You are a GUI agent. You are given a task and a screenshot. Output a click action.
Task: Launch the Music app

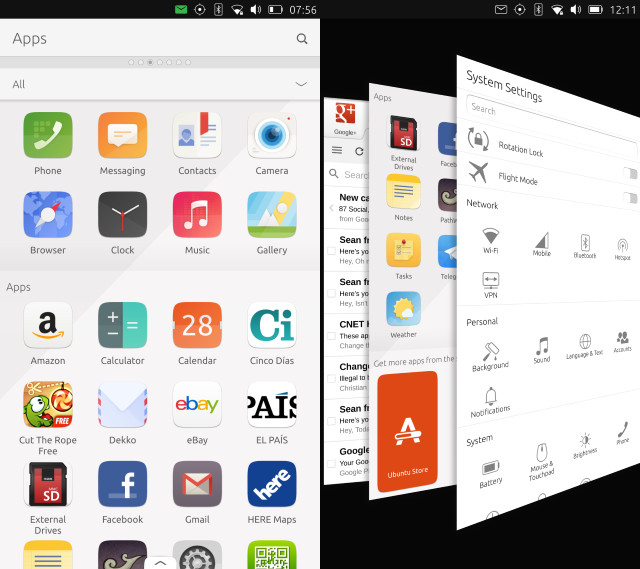[197, 215]
